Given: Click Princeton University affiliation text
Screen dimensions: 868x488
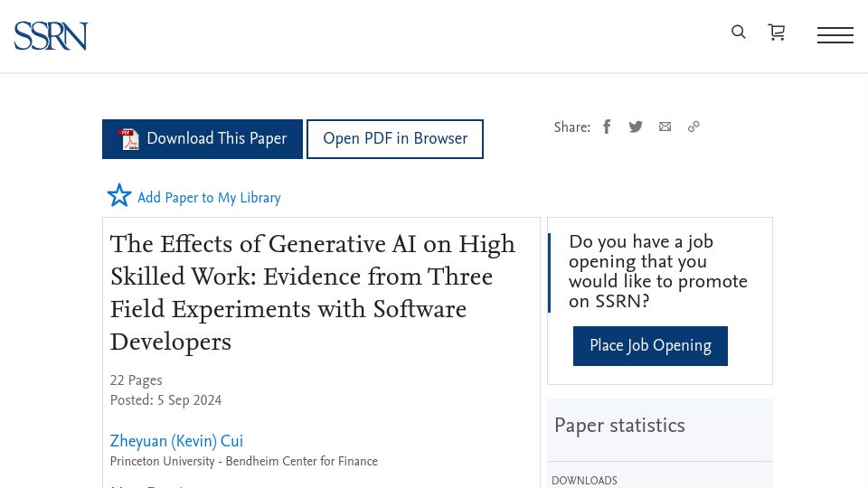Looking at the screenshot, I should coord(244,462).
